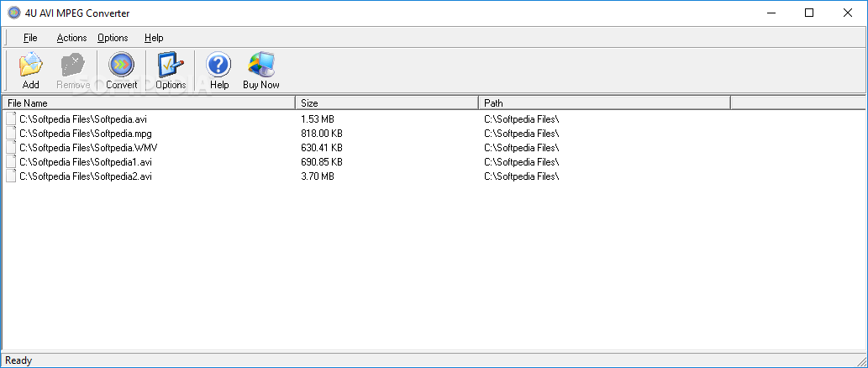Viewport: 868px width, 368px height.
Task: Click the Help question mark icon
Action: pos(219,65)
